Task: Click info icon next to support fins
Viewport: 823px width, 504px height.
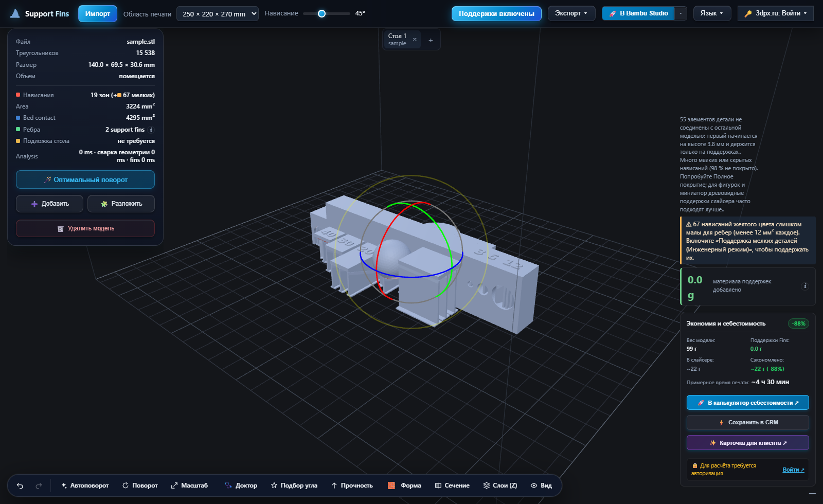Action: pos(151,130)
